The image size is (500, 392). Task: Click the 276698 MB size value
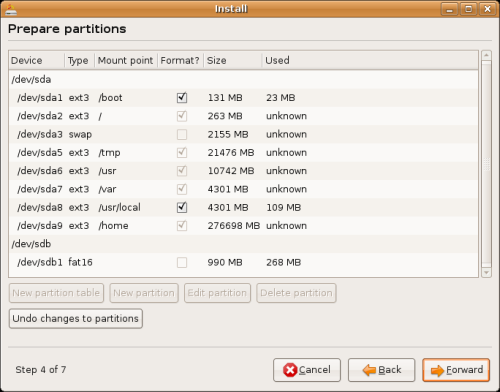click(x=234, y=226)
